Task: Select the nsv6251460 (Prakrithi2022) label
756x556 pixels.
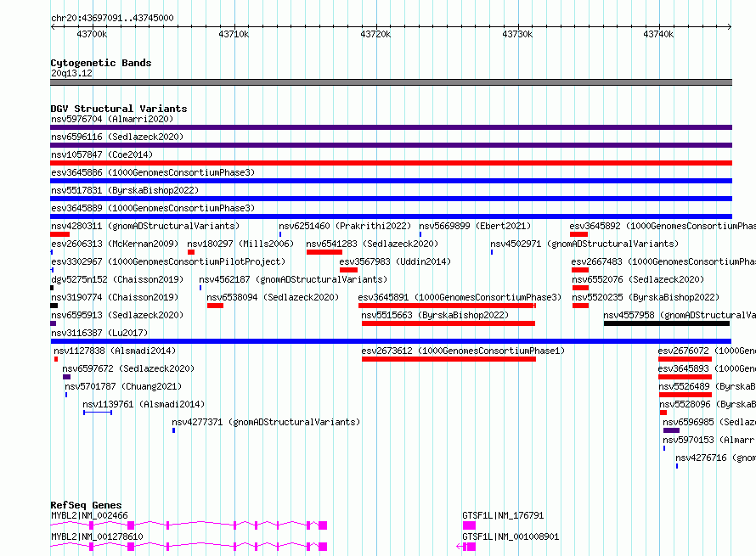Action: point(345,226)
